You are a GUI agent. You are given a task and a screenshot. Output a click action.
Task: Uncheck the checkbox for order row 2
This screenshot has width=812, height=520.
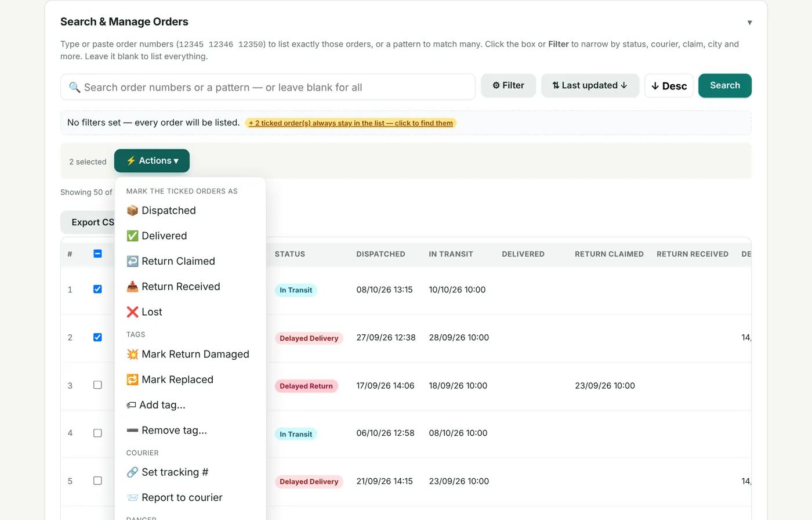(97, 337)
